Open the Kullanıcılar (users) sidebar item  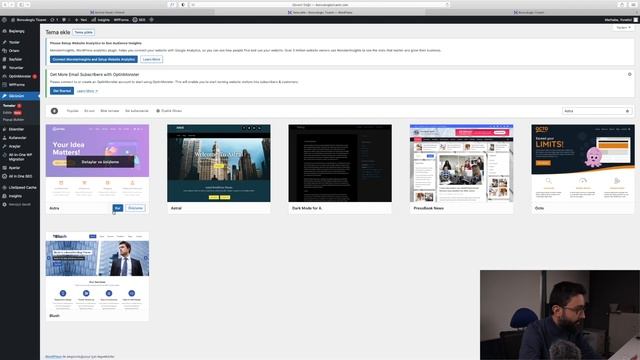pos(18,138)
